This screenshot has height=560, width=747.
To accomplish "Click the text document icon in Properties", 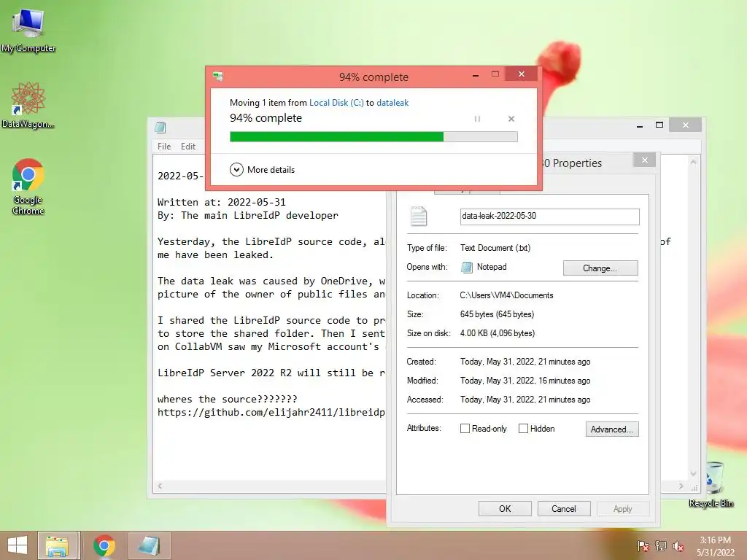I will click(419, 216).
